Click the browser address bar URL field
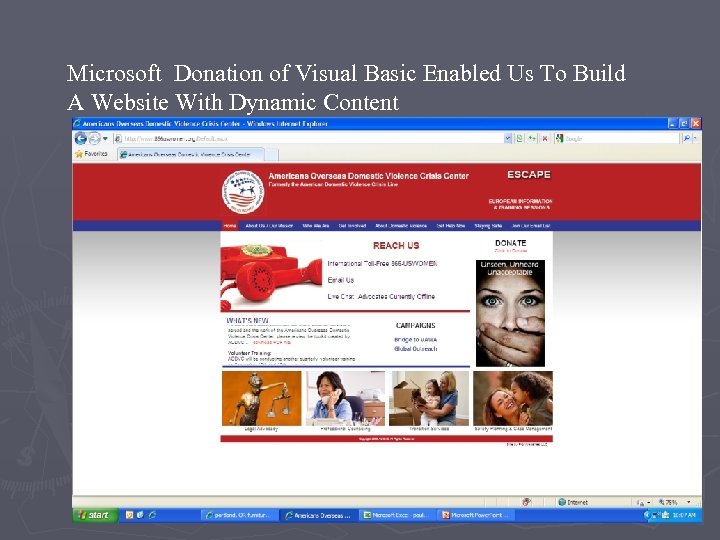 tap(308, 138)
